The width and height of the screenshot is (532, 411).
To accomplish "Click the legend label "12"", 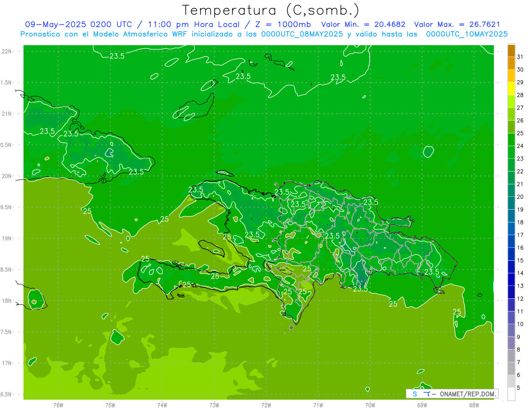I will point(520,299).
